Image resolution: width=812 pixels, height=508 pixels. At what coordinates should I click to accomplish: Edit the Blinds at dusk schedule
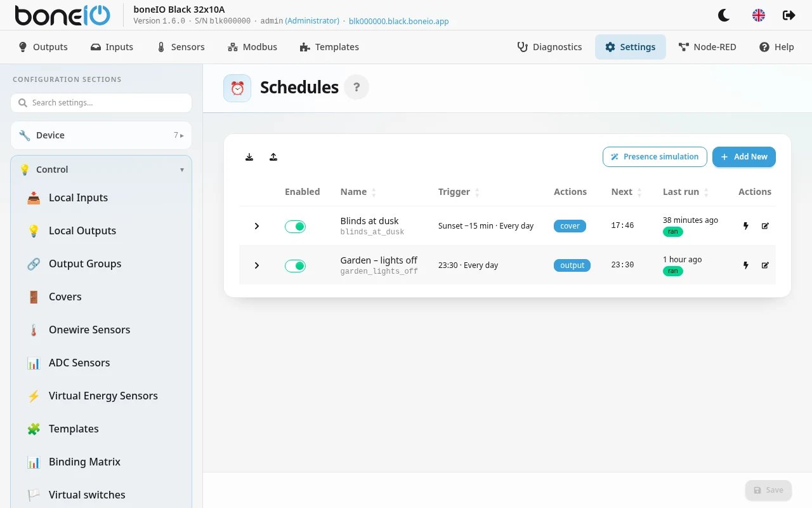(765, 226)
